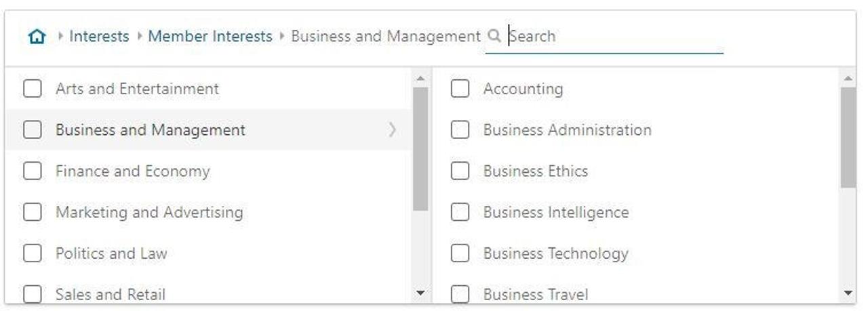The width and height of the screenshot is (868, 311).
Task: Select the Accounting checkbox
Action: coord(460,89)
